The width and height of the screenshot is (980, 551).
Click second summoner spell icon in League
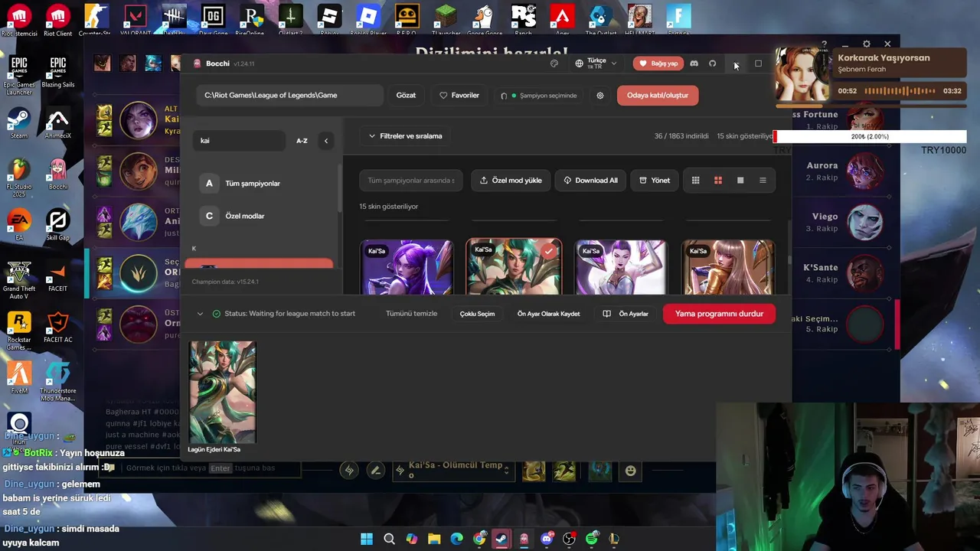(564, 471)
